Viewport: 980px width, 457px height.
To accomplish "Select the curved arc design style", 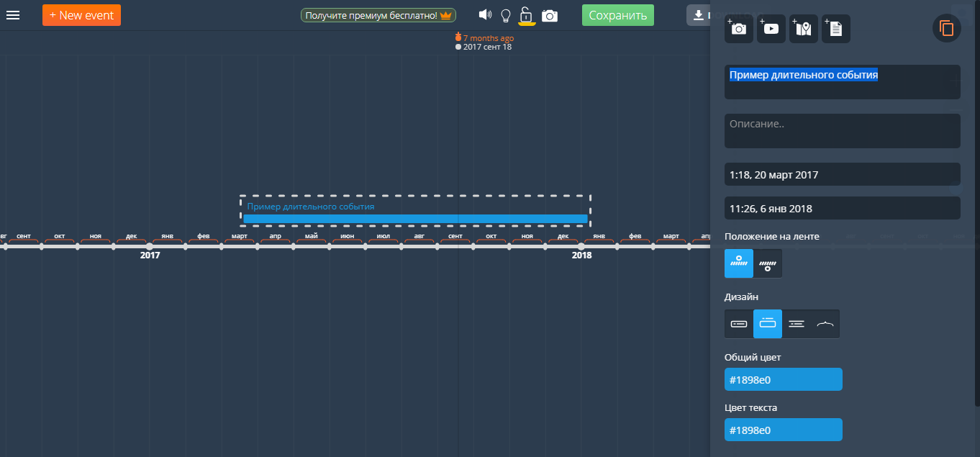I will 825,323.
